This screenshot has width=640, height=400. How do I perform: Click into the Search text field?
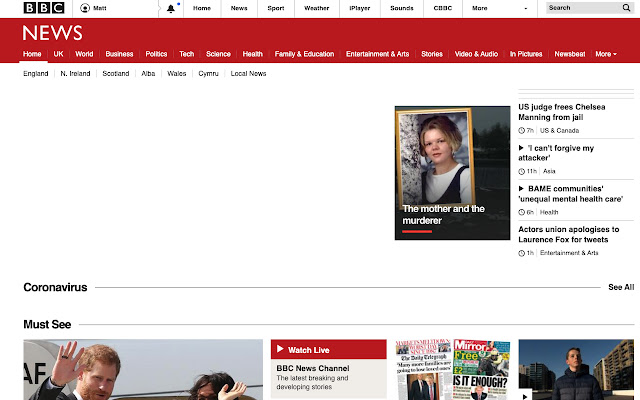click(580, 8)
